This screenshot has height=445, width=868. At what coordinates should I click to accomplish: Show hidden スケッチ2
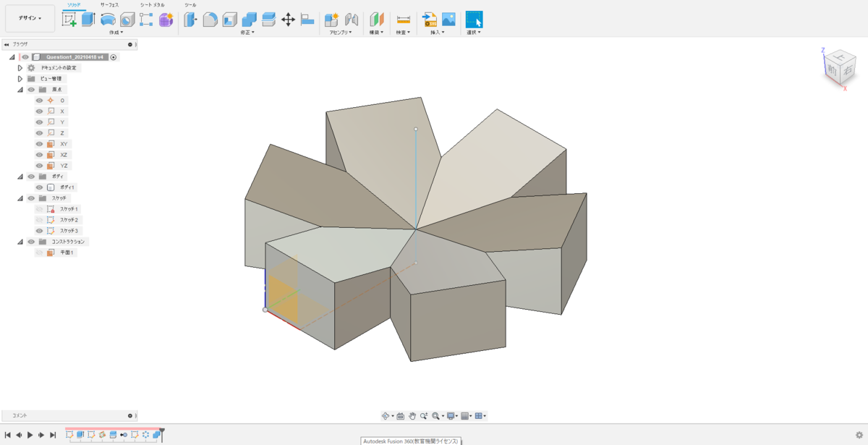point(40,220)
